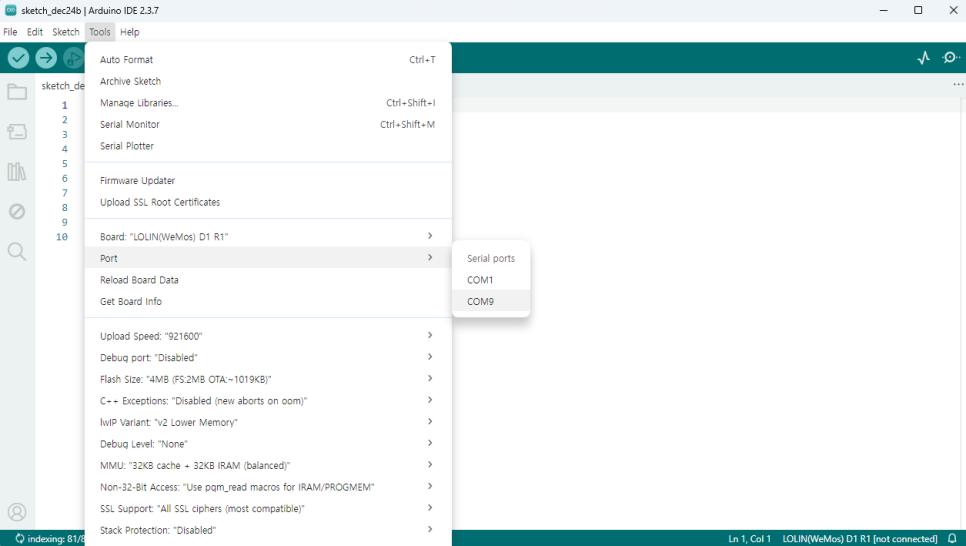Expand the MMU submenu
This screenshot has height=546, width=966.
[x=268, y=465]
